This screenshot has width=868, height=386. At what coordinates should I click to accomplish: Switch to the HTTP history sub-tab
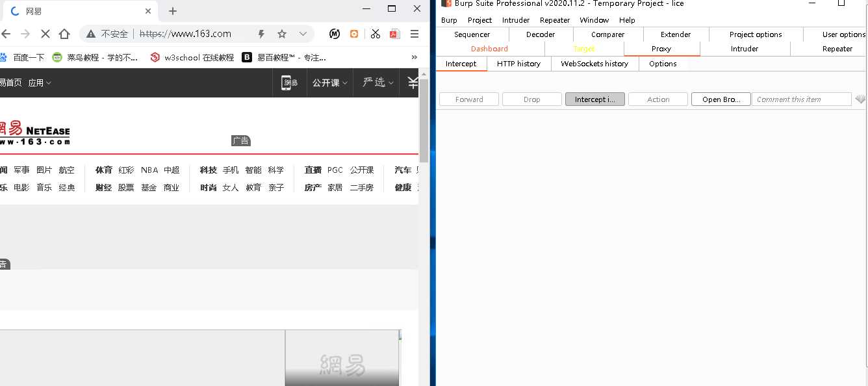click(518, 64)
